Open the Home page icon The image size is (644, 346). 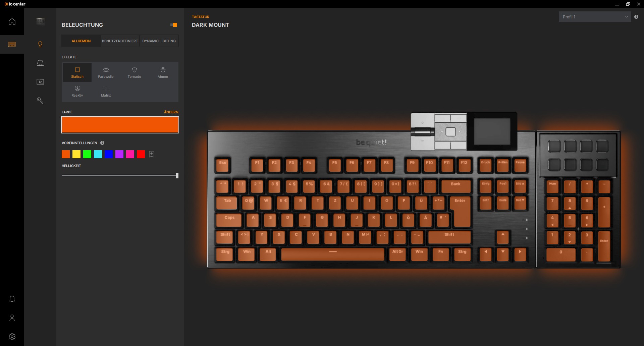click(12, 22)
